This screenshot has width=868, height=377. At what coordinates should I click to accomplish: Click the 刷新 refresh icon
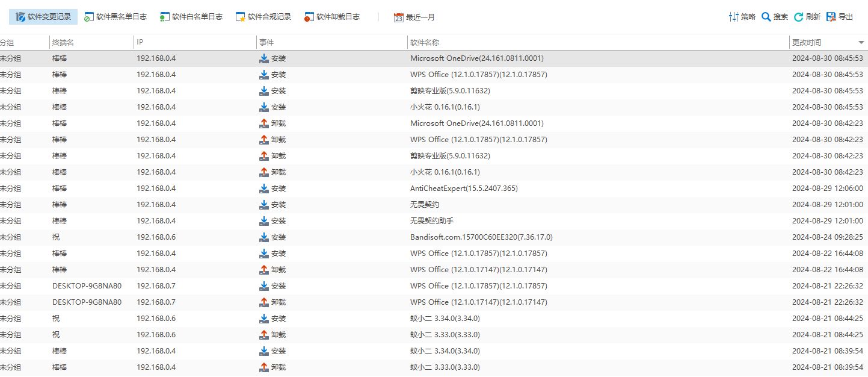(799, 17)
